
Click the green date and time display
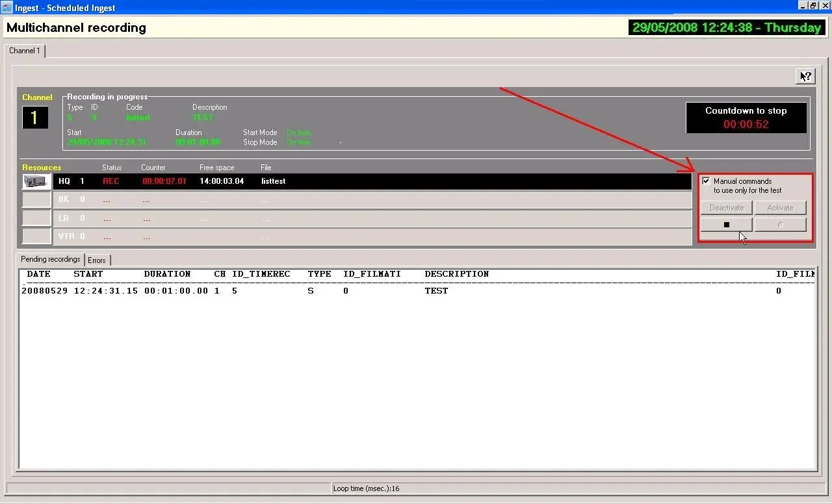tap(726, 27)
